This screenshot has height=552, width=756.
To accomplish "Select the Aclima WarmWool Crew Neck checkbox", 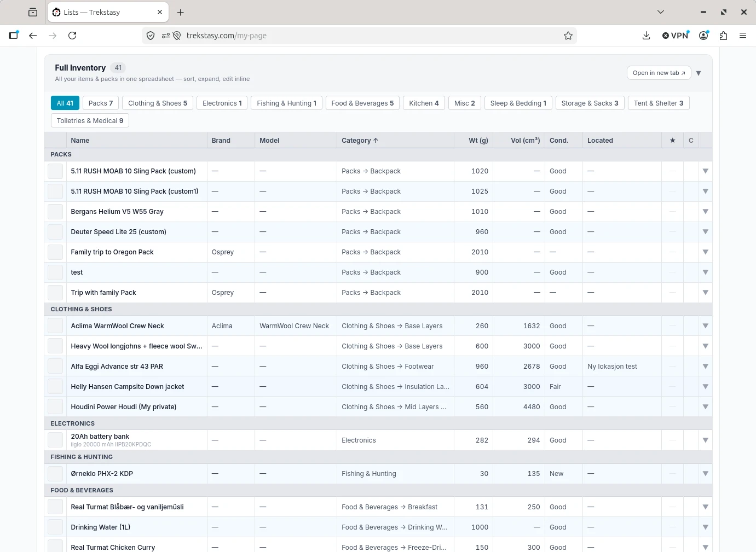I will click(x=55, y=326).
